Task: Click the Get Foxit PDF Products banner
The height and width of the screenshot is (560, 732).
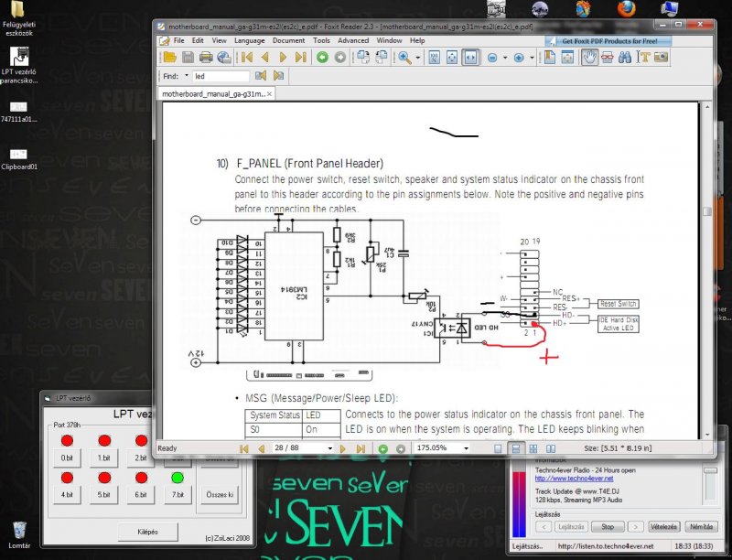Action: [x=608, y=41]
